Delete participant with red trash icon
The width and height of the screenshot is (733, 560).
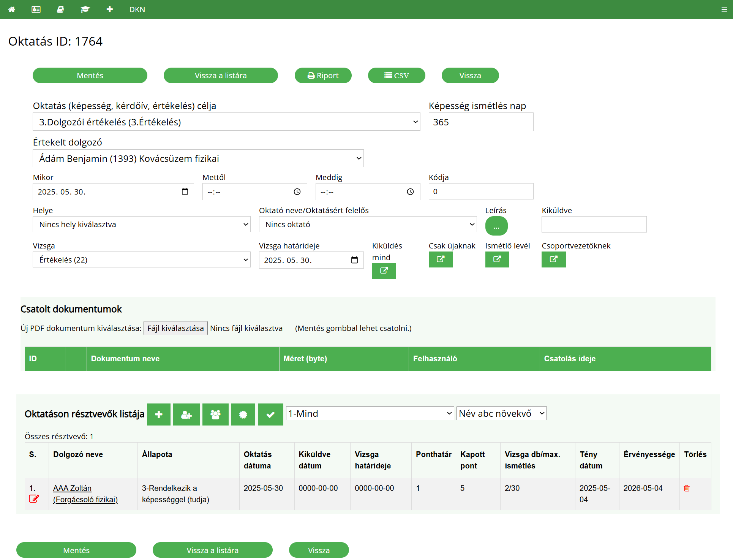pyautogui.click(x=687, y=488)
